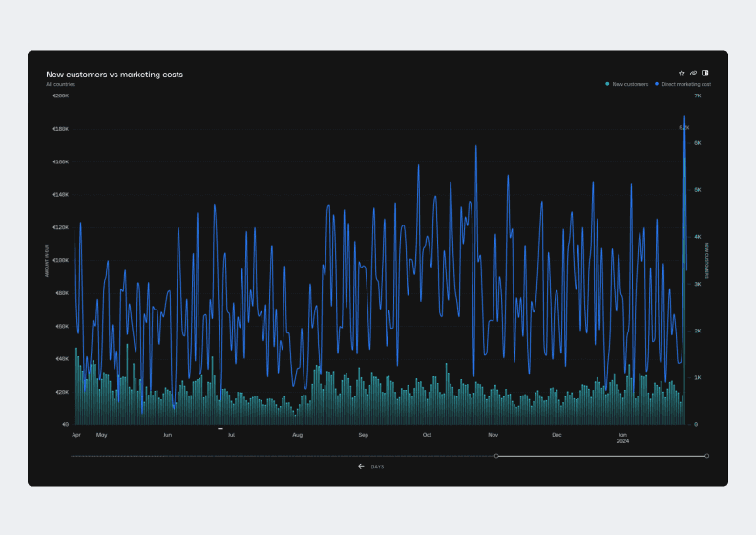Click the Jul label on the x-axis
The width and height of the screenshot is (756, 535).
pos(231,435)
